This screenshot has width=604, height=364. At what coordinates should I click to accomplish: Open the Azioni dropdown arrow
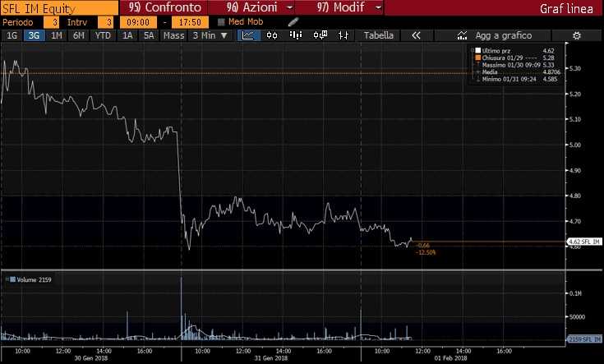pyautogui.click(x=289, y=7)
